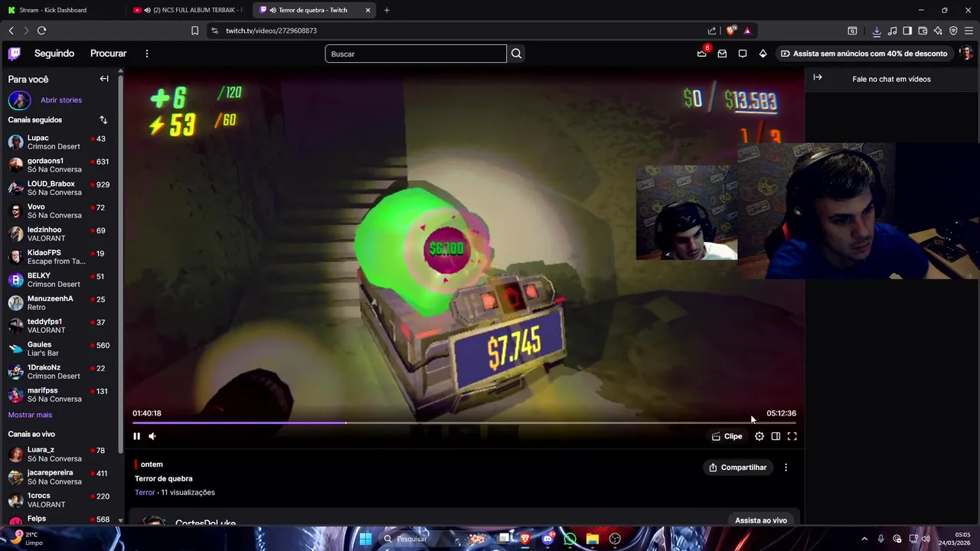
Task: Open File Explorer from taskbar
Action: 592,539
